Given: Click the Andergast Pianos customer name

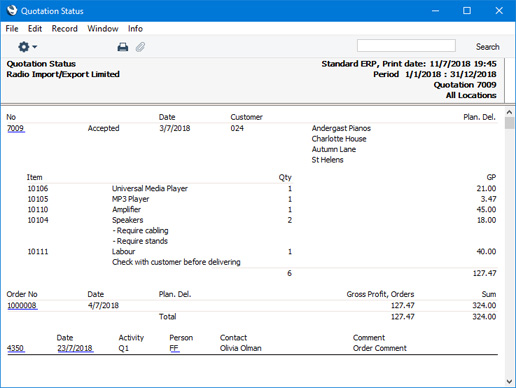Looking at the screenshot, I should click(341, 128).
